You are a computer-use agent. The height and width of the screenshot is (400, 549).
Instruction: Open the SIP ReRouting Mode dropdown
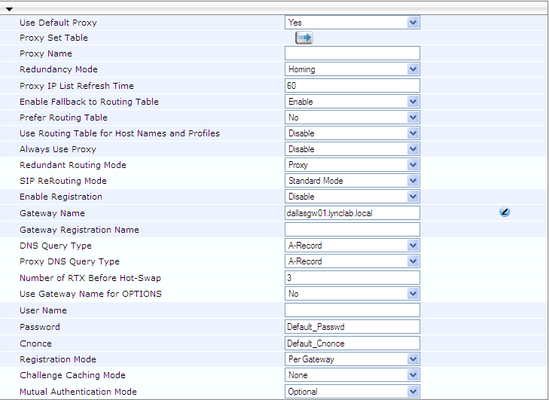click(352, 181)
